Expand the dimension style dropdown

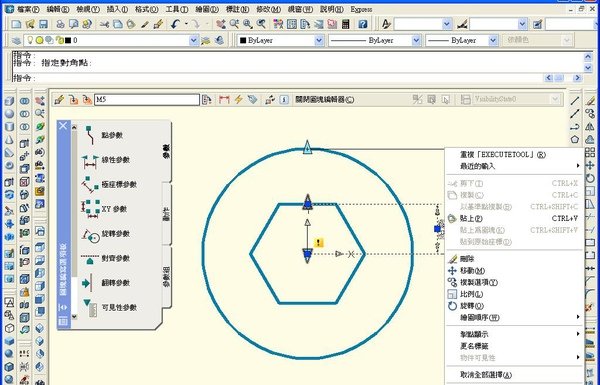click(x=523, y=24)
